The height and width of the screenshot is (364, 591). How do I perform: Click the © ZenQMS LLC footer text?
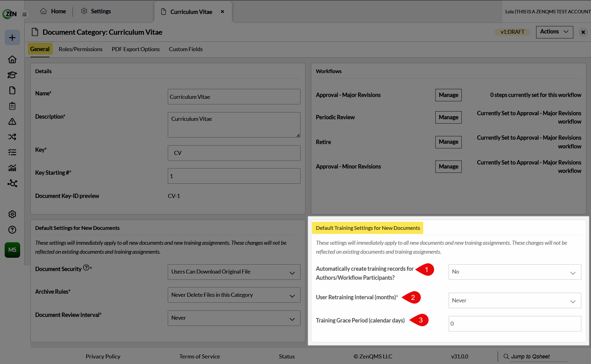pos(373,356)
